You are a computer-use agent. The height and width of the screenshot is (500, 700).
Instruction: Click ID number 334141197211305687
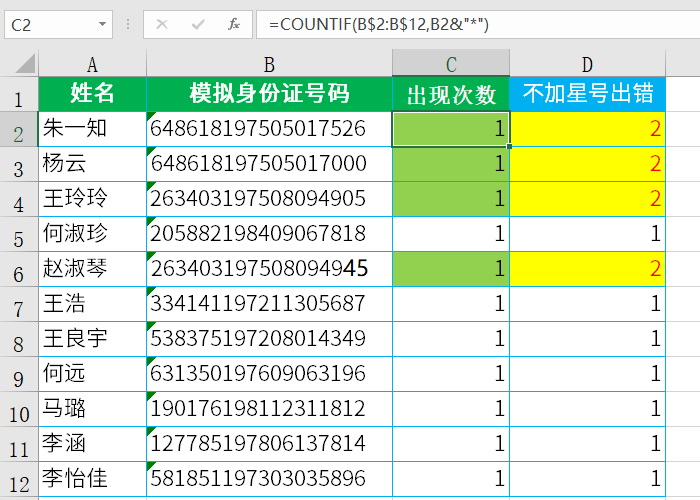(x=269, y=304)
